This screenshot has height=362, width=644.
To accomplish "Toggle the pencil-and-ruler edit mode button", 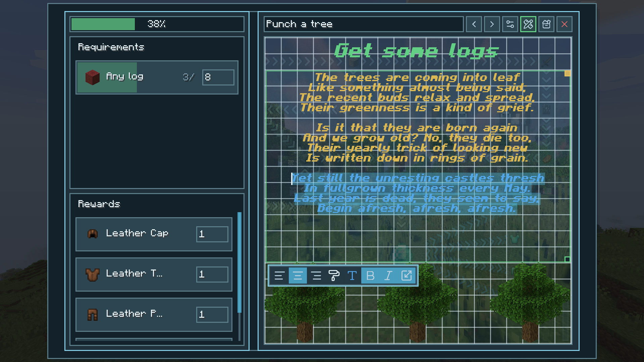I will tap(528, 24).
